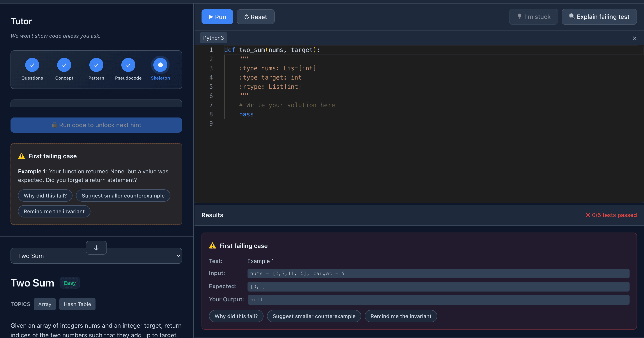The width and height of the screenshot is (644, 338).
Task: Click the magnifier icon on Explain failing test
Action: pyautogui.click(x=572, y=16)
